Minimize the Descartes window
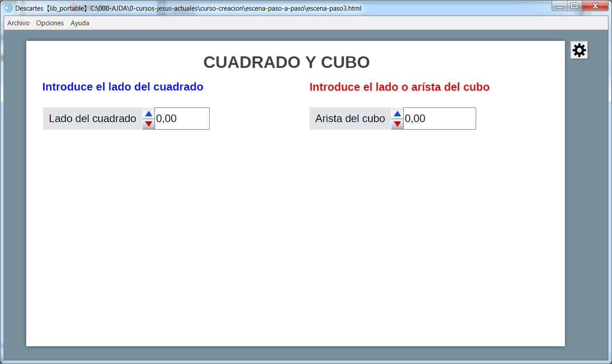This screenshot has width=612, height=364. tap(560, 6)
